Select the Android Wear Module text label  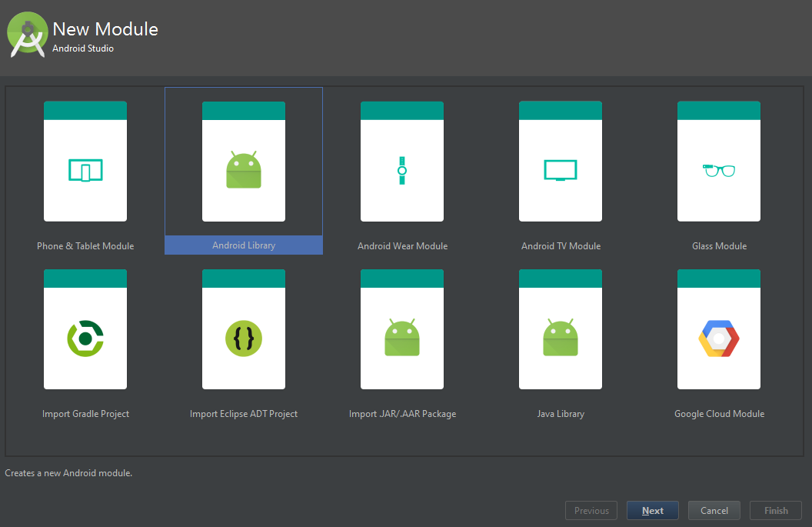point(402,246)
